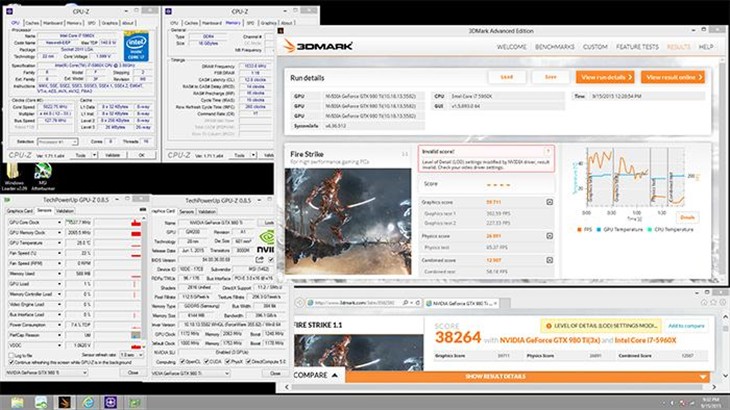This screenshot has width=730, height=410.
Task: Click Add to compare on the results page
Action: click(686, 326)
